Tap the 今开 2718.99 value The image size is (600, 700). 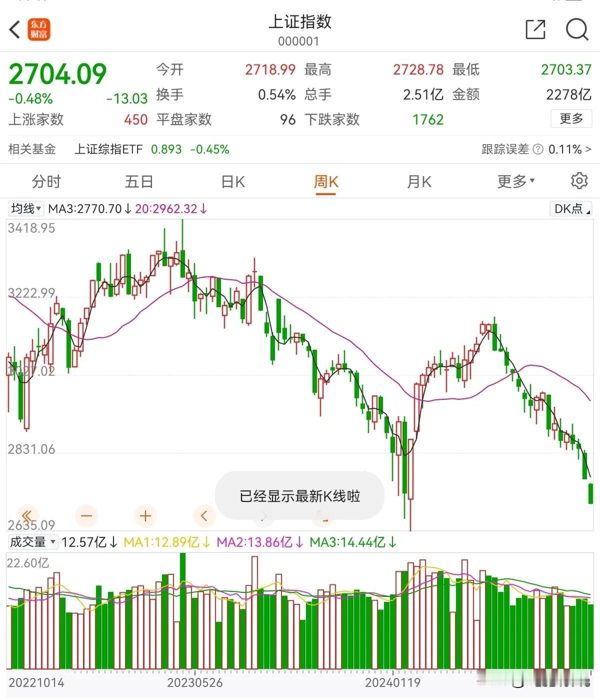coord(270,70)
